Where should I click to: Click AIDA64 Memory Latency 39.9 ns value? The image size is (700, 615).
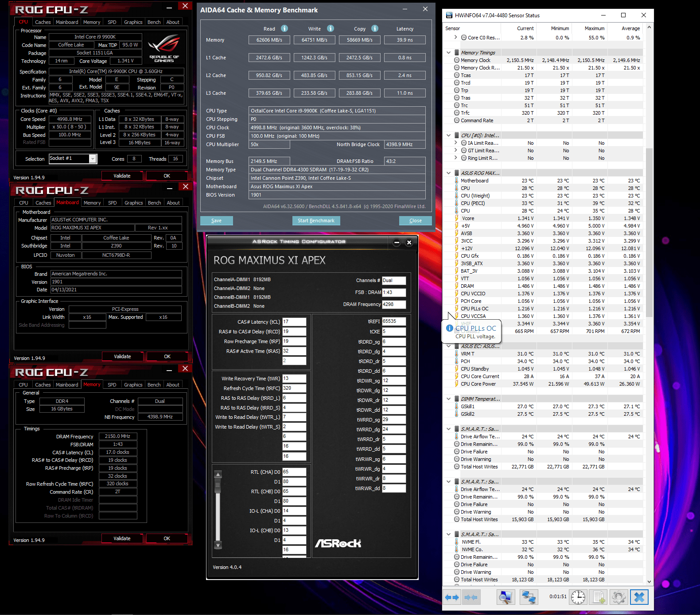tap(405, 40)
